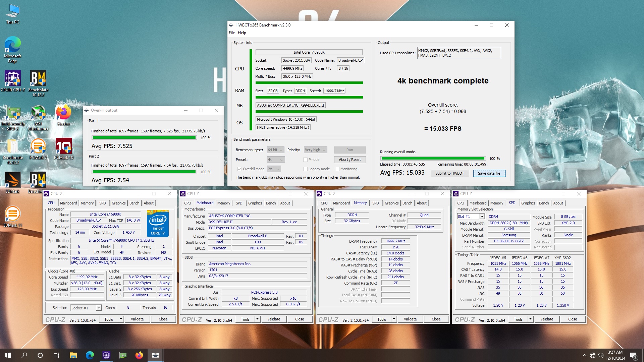Viewport: 644px width, 362px height.
Task: Switch to Graphics tab in Mainboard CPU-Z window
Action: tap(255, 203)
